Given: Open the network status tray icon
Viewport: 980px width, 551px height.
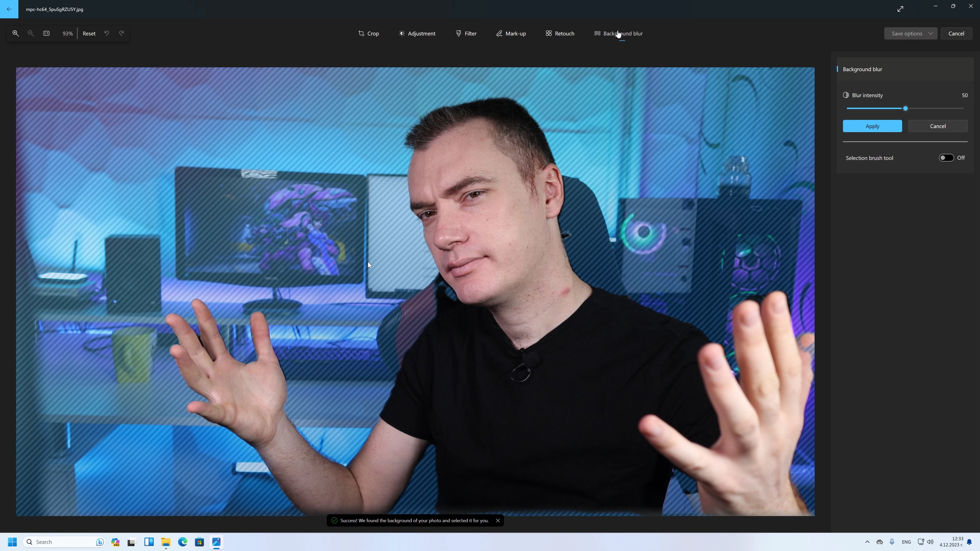Looking at the screenshot, I should 921,542.
